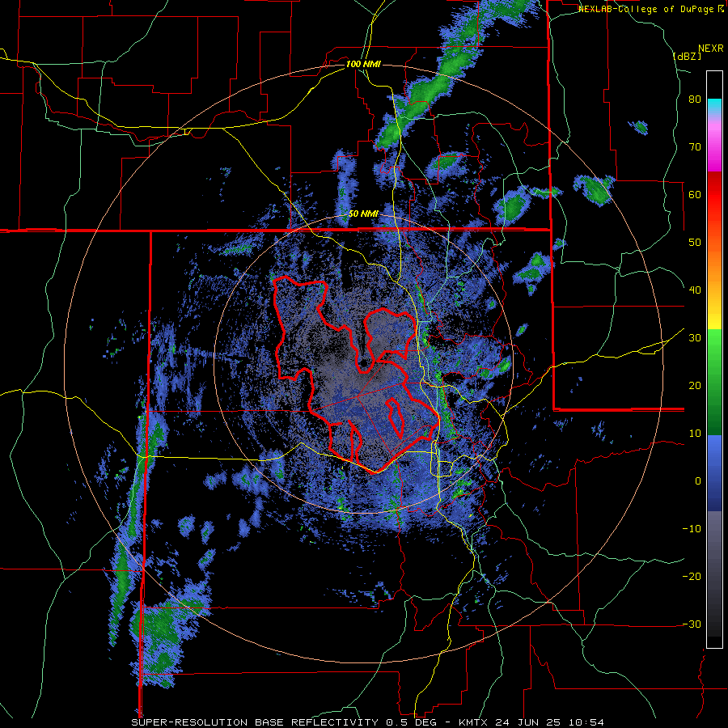The height and width of the screenshot is (728, 728).
Task: Click the 30 value on the dBZ scale
Action: pyautogui.click(x=695, y=338)
